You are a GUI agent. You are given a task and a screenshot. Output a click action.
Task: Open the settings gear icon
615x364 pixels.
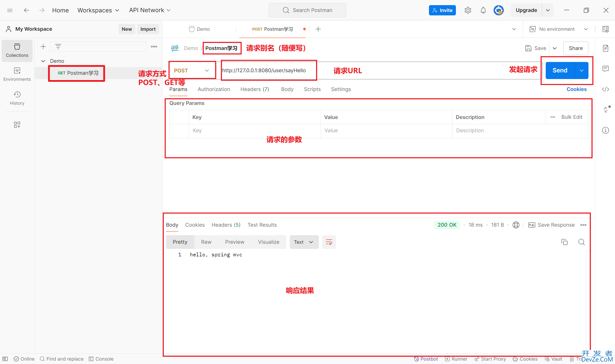[x=468, y=10]
